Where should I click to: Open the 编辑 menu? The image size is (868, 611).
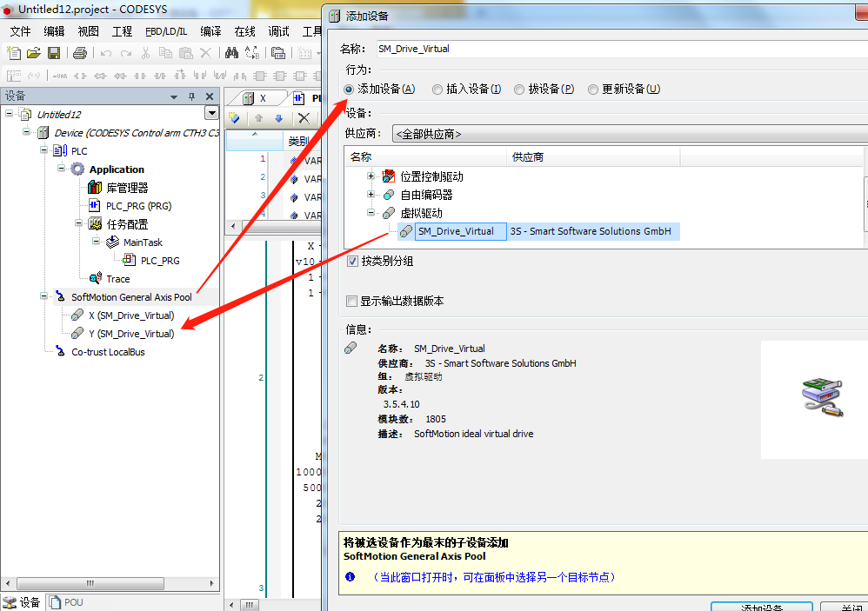tap(54, 31)
